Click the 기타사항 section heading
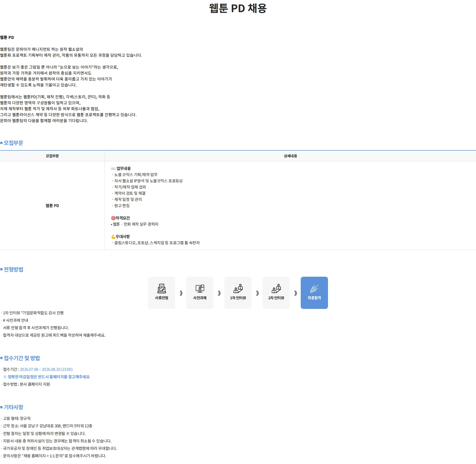The height and width of the screenshot is (464, 476). click(13, 407)
